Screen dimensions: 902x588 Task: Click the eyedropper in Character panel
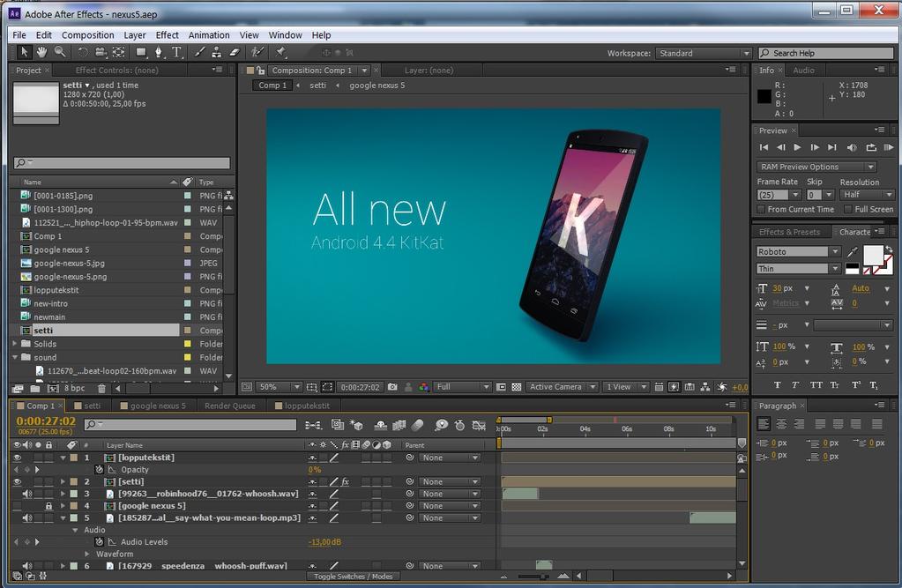(x=853, y=251)
